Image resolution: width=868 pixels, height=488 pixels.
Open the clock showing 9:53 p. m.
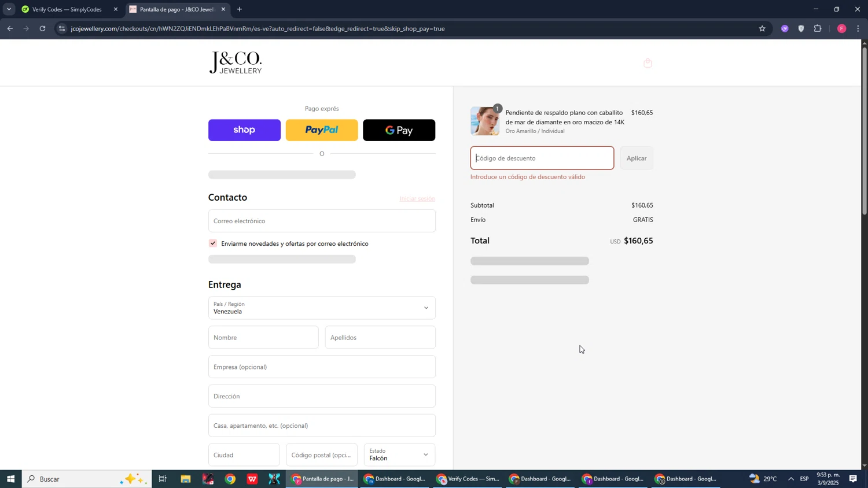click(827, 479)
